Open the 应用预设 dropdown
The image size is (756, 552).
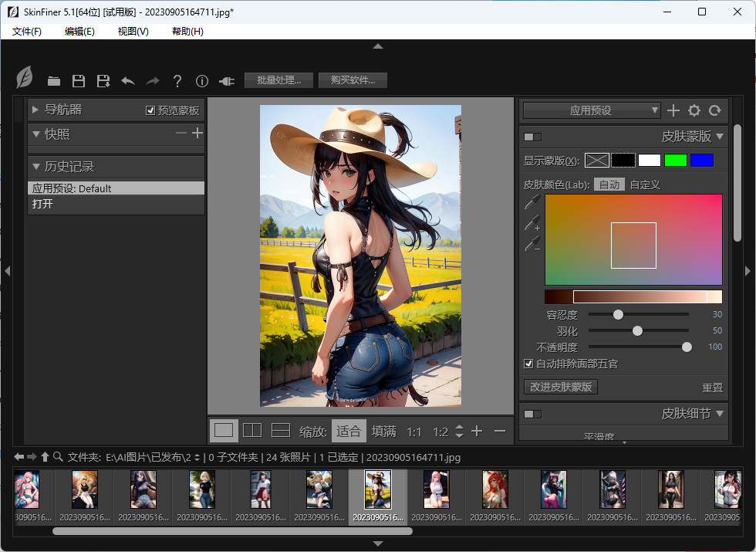point(592,110)
